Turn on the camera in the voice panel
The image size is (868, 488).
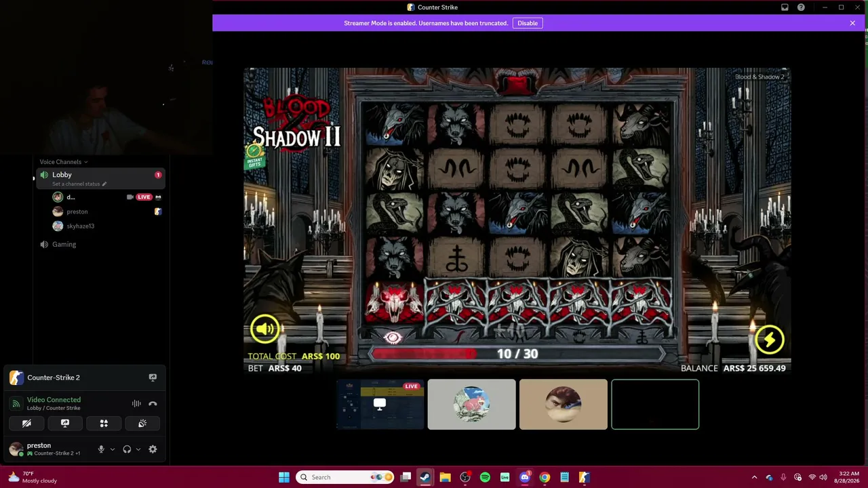click(26, 424)
